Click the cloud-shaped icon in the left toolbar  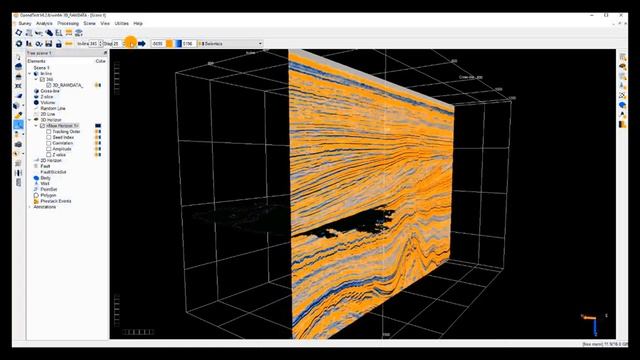[x=18, y=66]
